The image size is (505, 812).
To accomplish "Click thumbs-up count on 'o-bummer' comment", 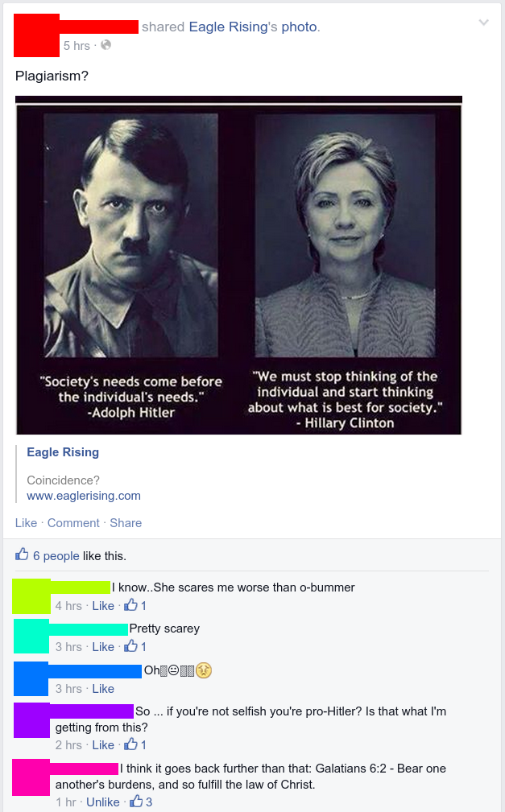I will tap(135, 605).
